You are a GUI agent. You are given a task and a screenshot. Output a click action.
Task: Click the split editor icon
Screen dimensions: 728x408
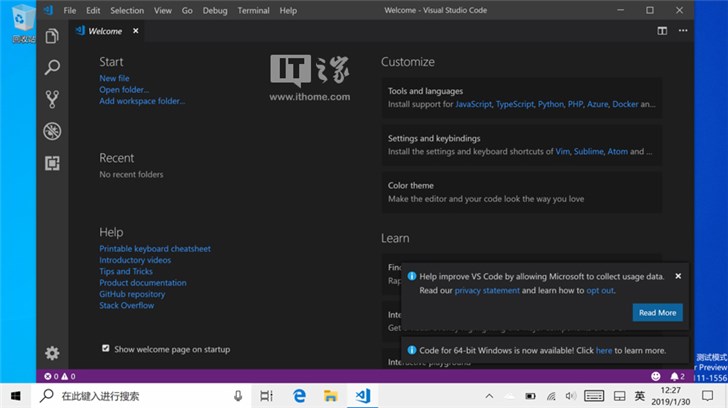[662, 31]
